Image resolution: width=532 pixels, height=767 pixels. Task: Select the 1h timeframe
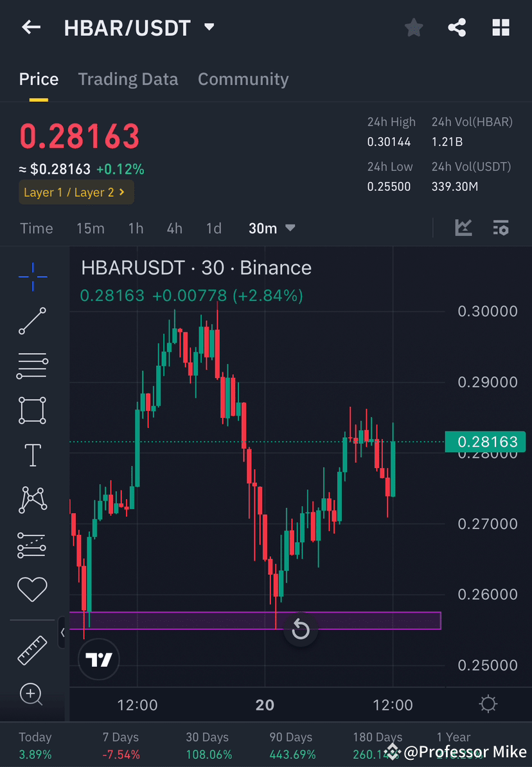[x=136, y=228]
